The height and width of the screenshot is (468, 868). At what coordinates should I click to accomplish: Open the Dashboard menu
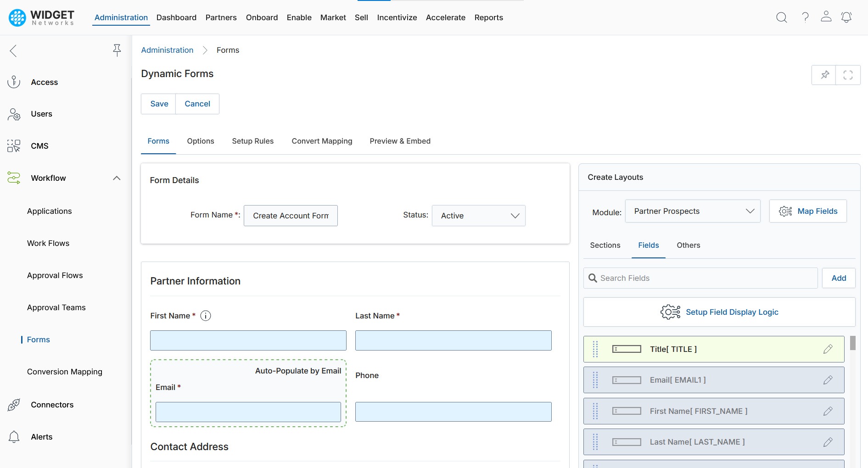(x=176, y=17)
